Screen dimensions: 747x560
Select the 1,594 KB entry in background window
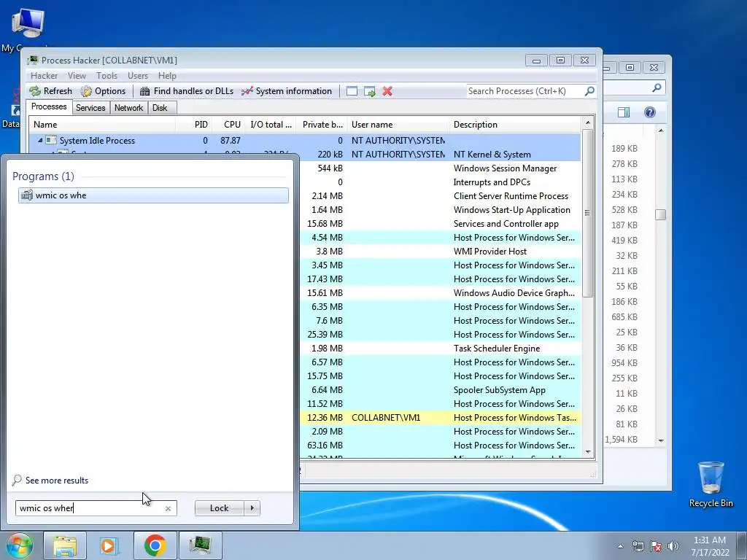622,440
